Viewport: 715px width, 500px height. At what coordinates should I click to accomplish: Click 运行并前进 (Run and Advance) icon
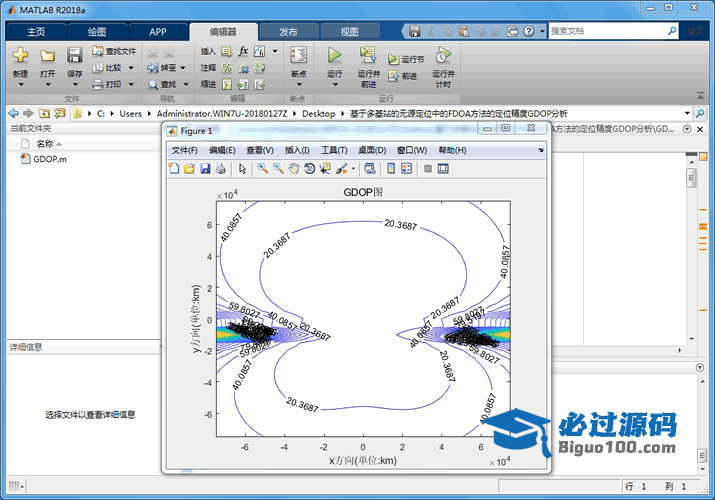368,55
